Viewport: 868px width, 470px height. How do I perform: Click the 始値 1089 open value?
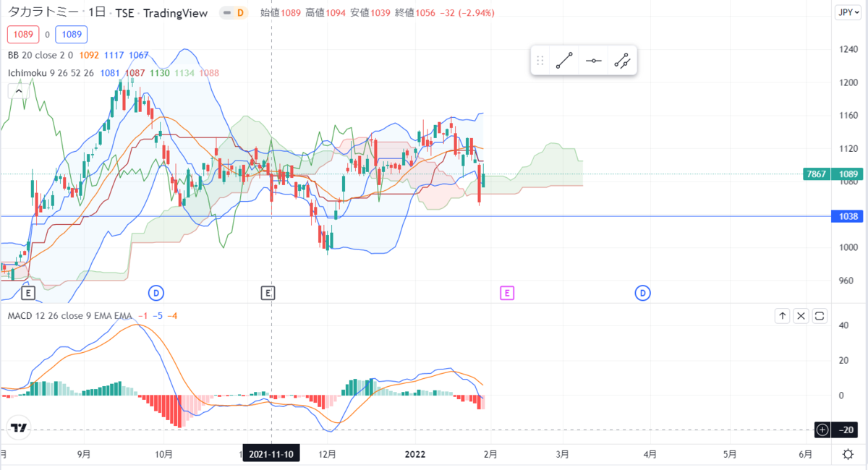tap(279, 13)
